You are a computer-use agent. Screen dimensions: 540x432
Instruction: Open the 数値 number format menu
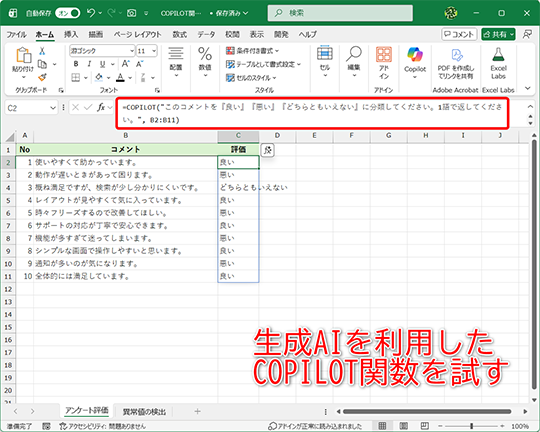tap(205, 61)
